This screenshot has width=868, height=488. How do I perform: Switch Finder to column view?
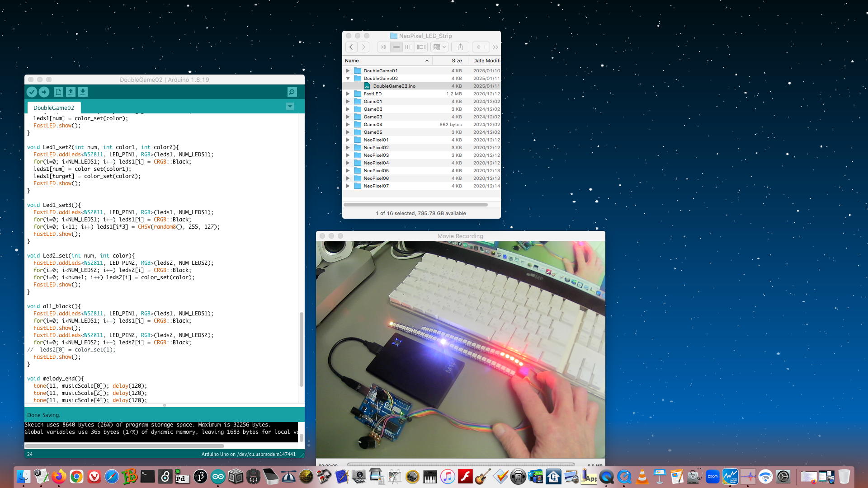pos(409,47)
